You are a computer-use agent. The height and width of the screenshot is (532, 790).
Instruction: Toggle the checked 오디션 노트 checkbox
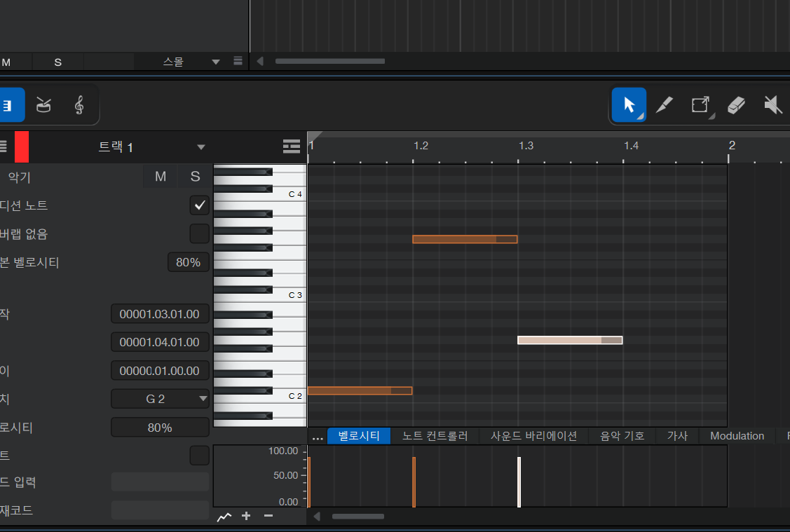[200, 205]
